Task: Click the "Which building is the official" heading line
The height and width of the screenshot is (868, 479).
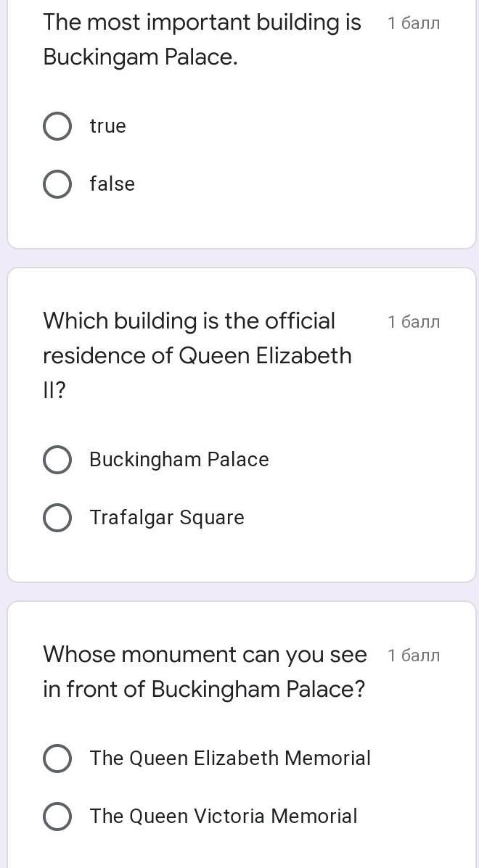Action: pyautogui.click(x=189, y=321)
